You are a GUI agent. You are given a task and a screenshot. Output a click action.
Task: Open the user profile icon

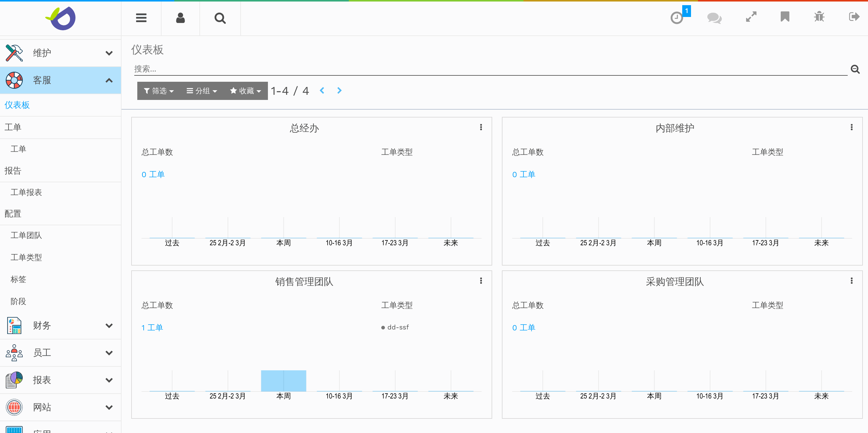[180, 18]
